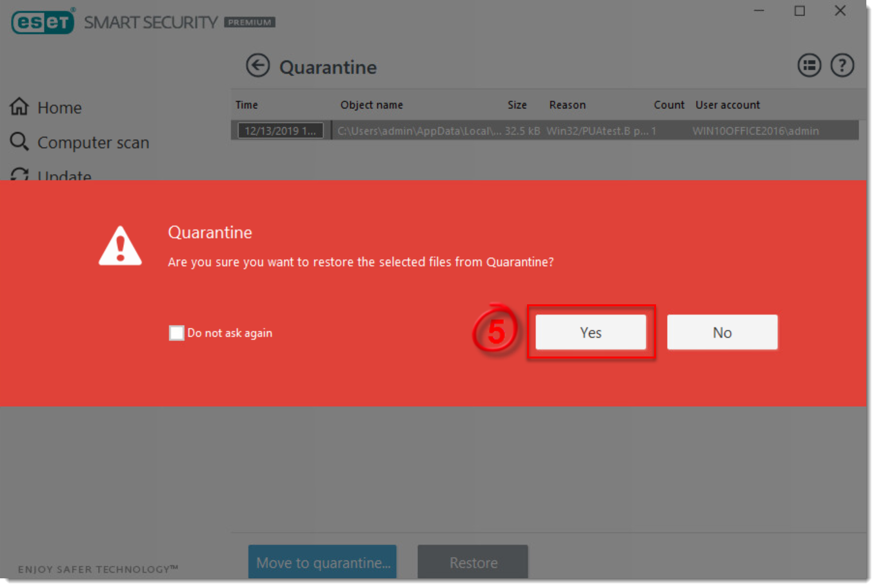Click the Update refresh icon in sidebar
876x588 pixels.
tap(19, 175)
